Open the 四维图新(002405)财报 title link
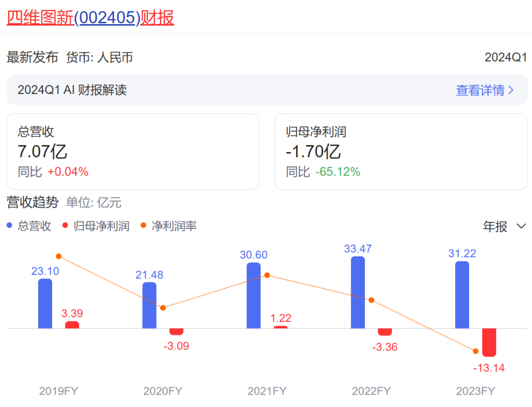 (x=90, y=18)
